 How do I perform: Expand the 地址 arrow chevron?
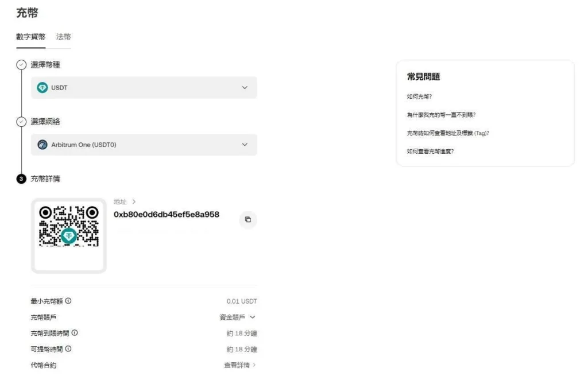click(134, 201)
